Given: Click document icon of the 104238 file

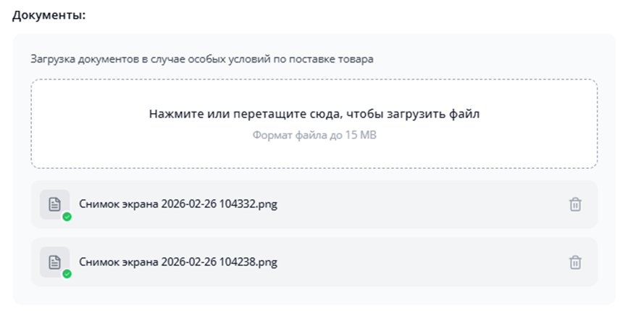Looking at the screenshot, I should tap(54, 261).
